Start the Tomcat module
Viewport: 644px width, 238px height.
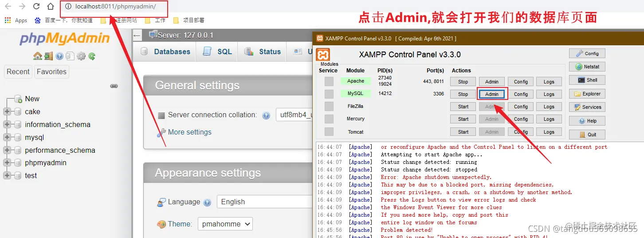tap(463, 132)
